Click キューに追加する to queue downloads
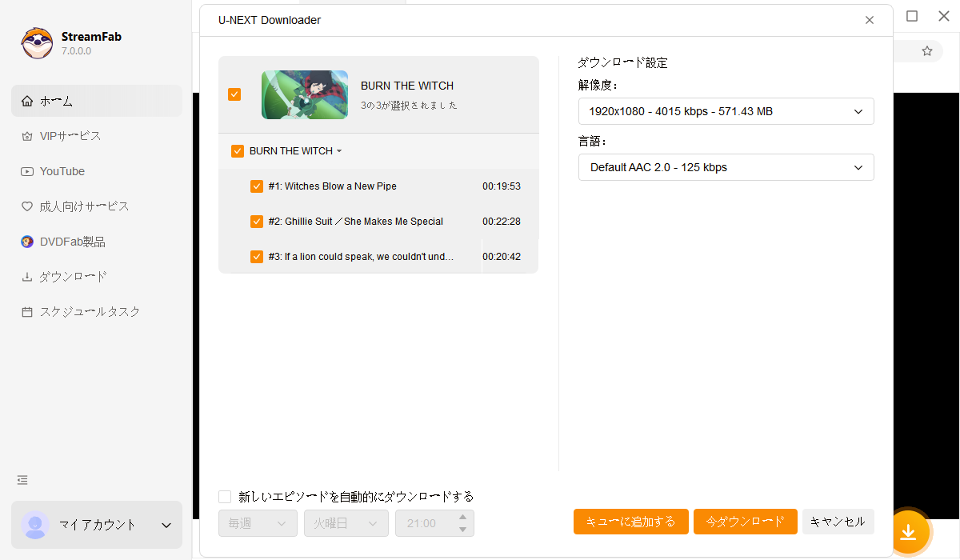The image size is (960, 560). (x=631, y=521)
